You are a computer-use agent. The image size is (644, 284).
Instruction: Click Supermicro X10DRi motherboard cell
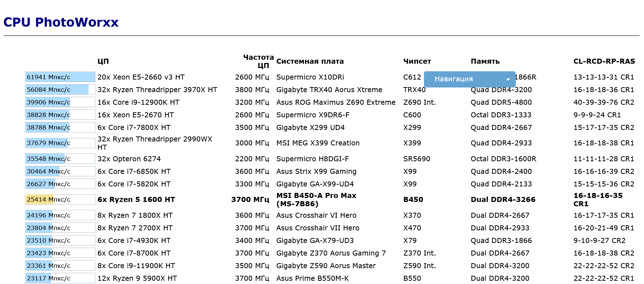310,77
